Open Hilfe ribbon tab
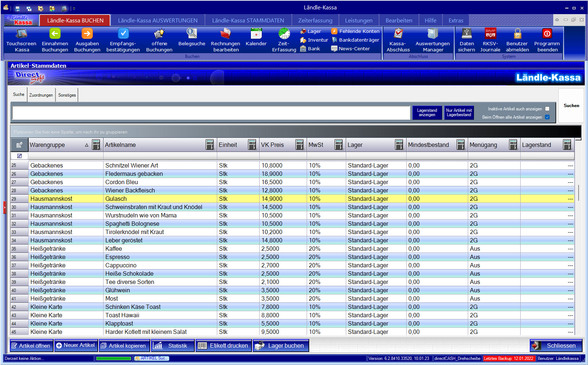 430,21
